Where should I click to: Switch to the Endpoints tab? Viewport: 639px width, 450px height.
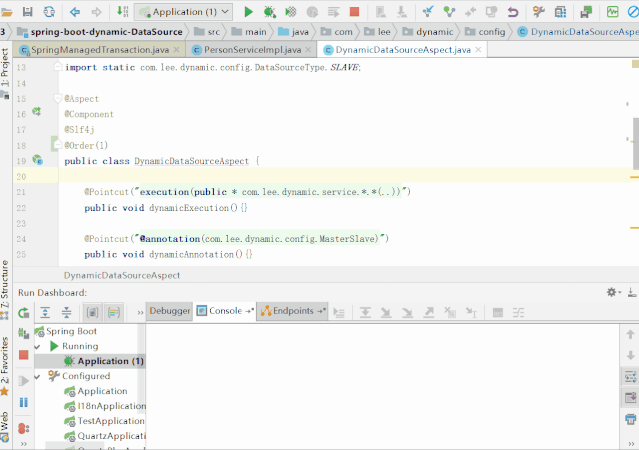click(293, 311)
